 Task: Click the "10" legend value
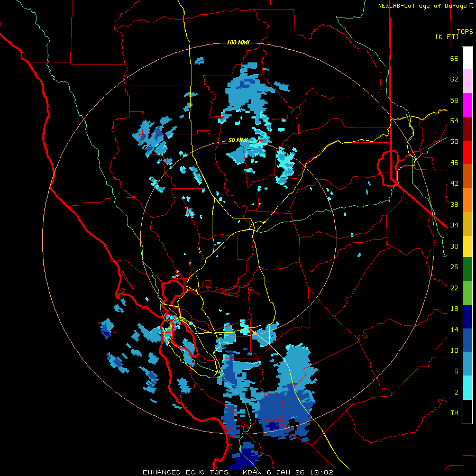coord(454,350)
